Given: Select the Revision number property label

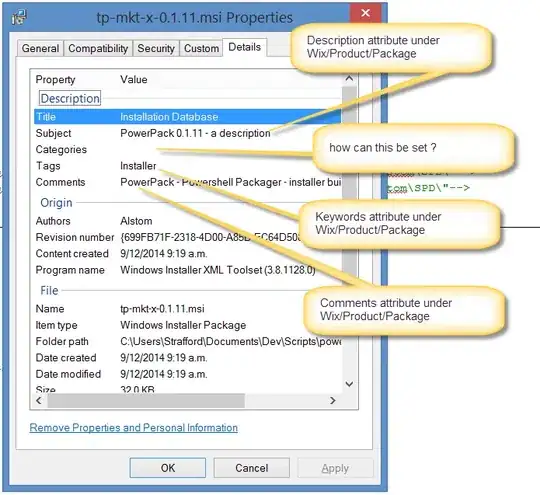Looking at the screenshot, I should pyautogui.click(x=75, y=237).
